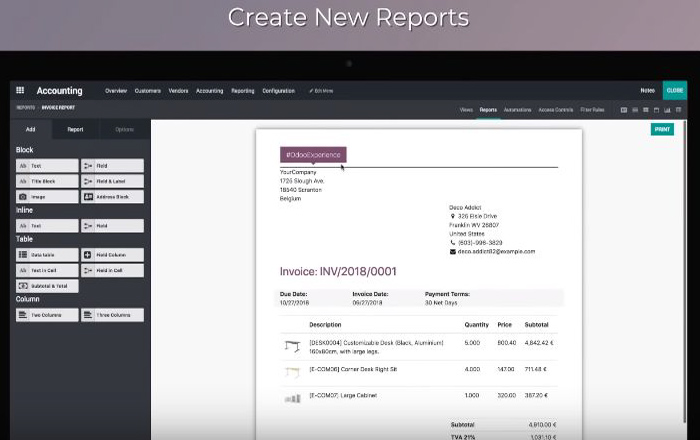Select the 4,842.42 € subtotal cell

[x=539, y=343]
